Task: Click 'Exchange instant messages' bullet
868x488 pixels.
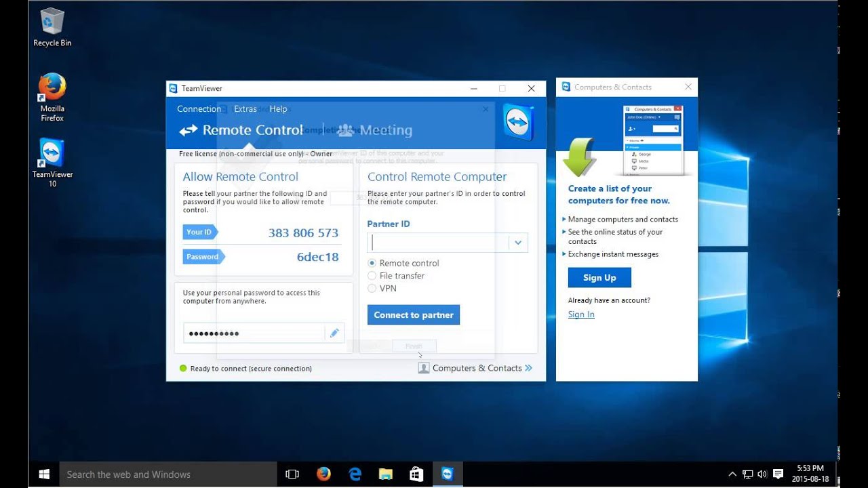Action: click(x=613, y=254)
